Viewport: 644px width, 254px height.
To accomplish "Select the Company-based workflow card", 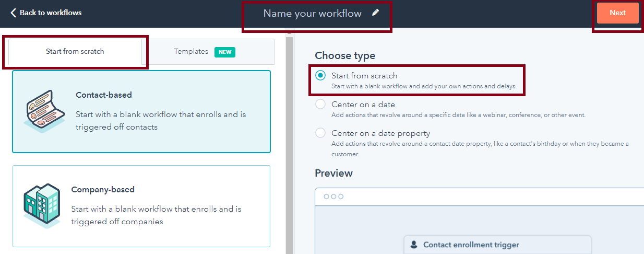I will tap(141, 206).
